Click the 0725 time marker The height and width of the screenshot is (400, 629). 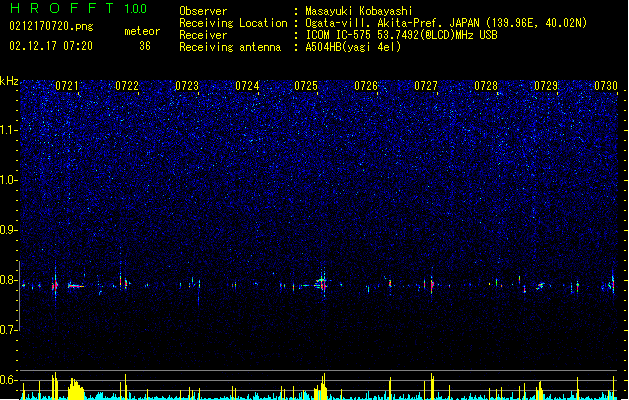pos(306,86)
